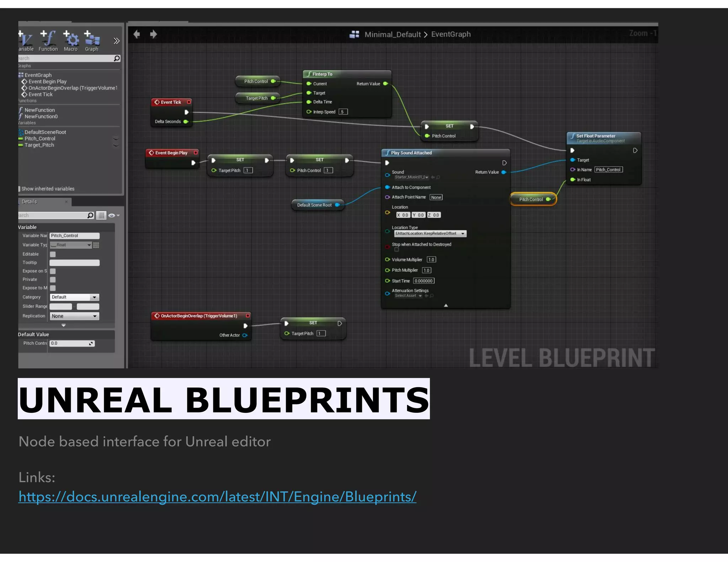Click the Volume Multiplier value box
Viewport: 728px width, 562px height.
coord(431,259)
